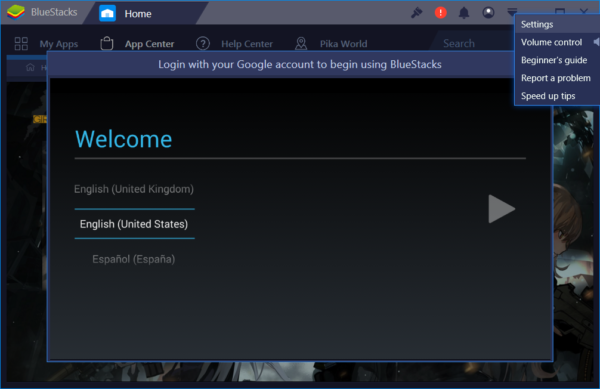Screen dimensions: 600x389
Task: Focus the Search input field
Action: pyautogui.click(x=473, y=44)
